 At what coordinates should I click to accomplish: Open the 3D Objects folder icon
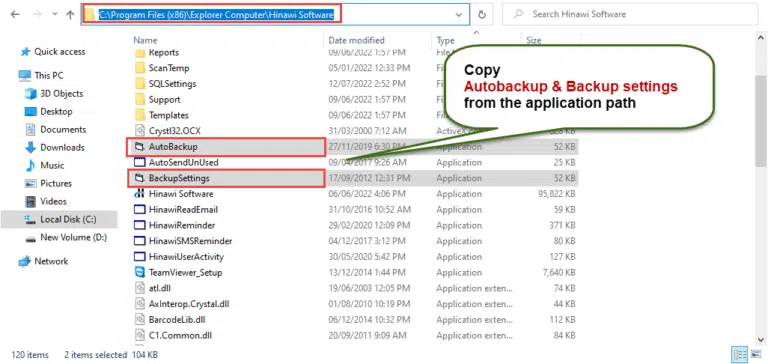point(31,94)
